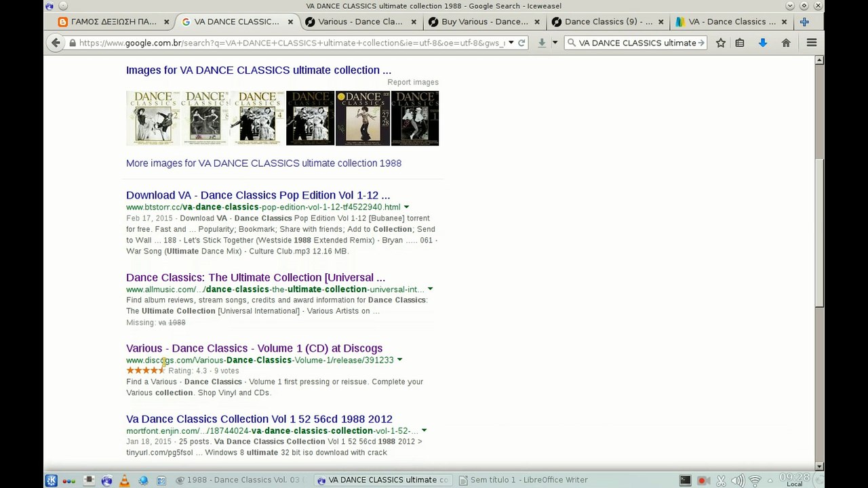Open the KDE application launcher
This screenshot has height=488, width=868.
pos(51,481)
